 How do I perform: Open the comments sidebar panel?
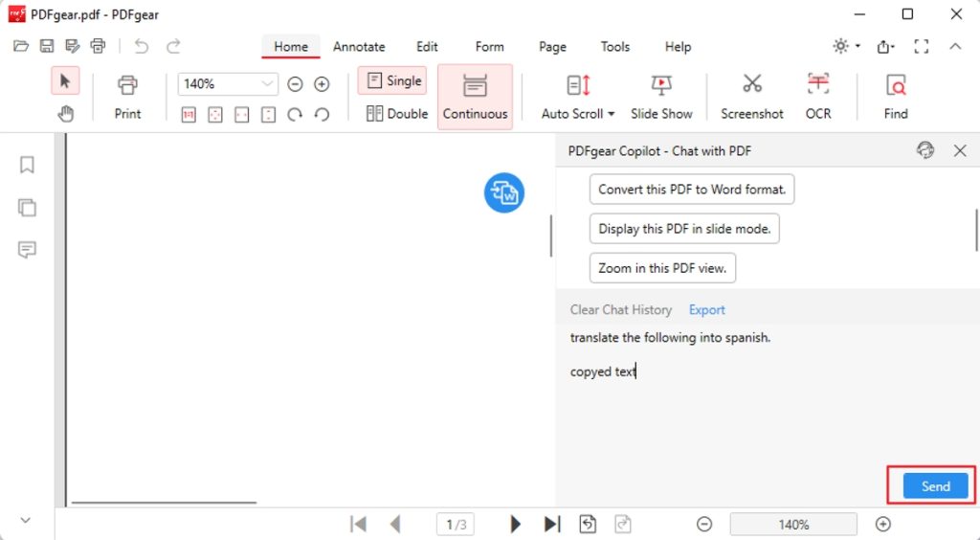coord(27,250)
